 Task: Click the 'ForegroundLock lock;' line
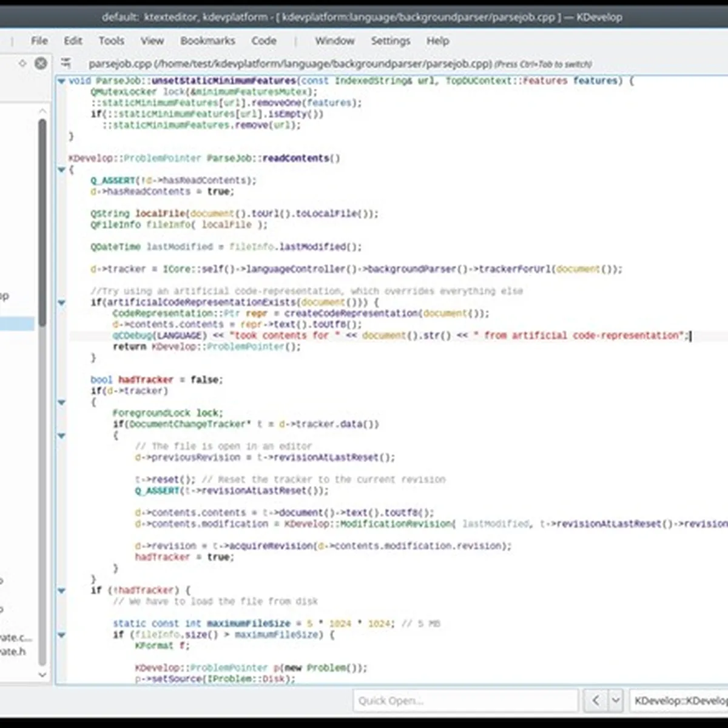(x=167, y=413)
